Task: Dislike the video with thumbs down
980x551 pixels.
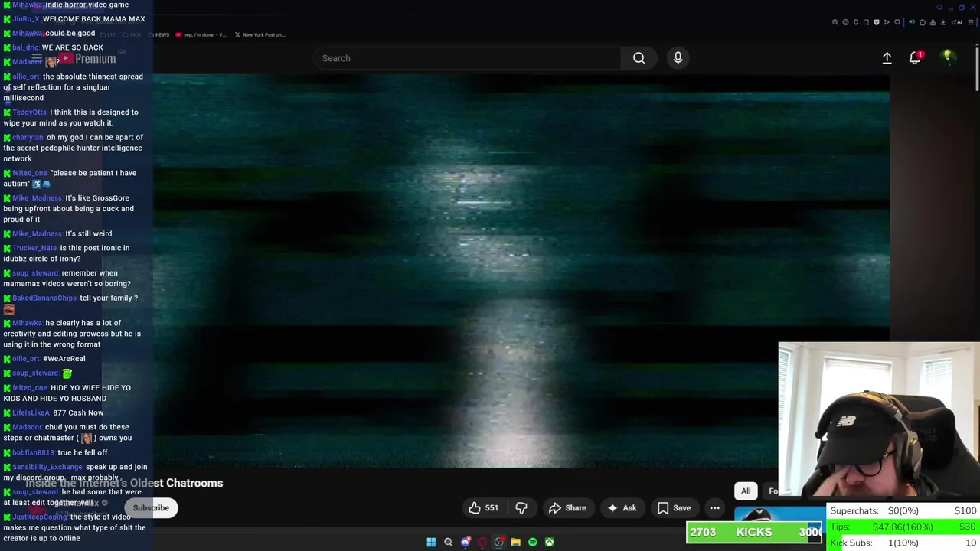Action: coord(521,508)
